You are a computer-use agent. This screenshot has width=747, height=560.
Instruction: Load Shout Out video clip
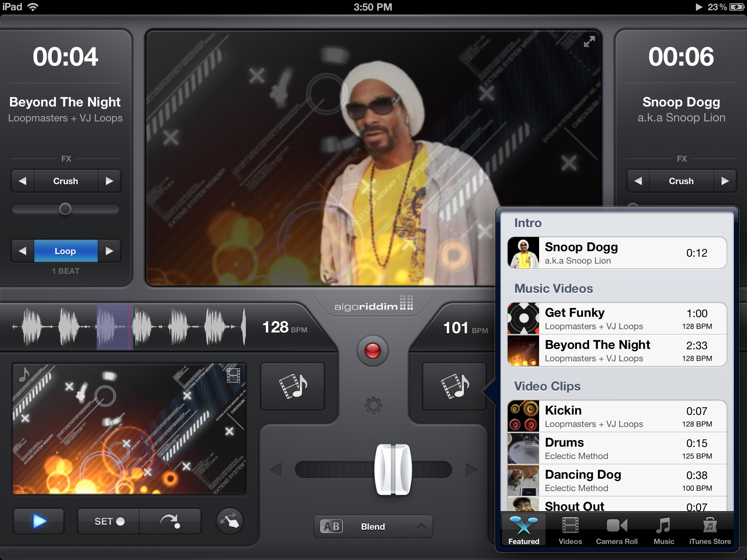point(617,505)
